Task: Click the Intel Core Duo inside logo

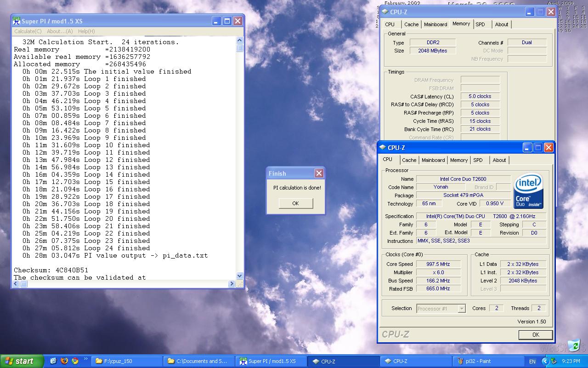Action: tap(528, 191)
